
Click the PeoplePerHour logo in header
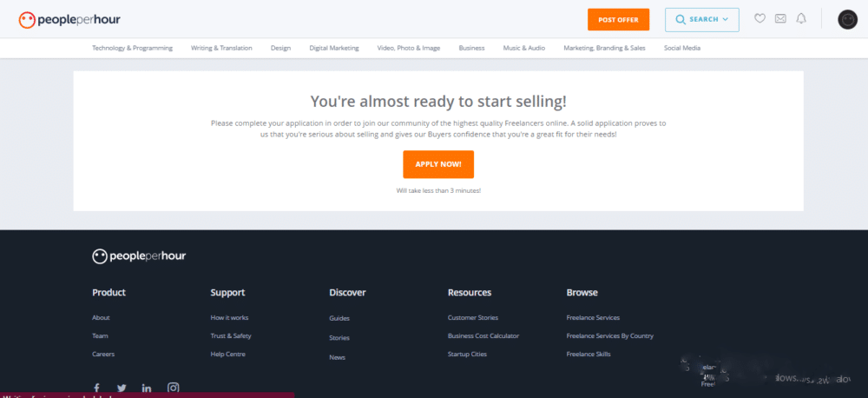[x=69, y=20]
